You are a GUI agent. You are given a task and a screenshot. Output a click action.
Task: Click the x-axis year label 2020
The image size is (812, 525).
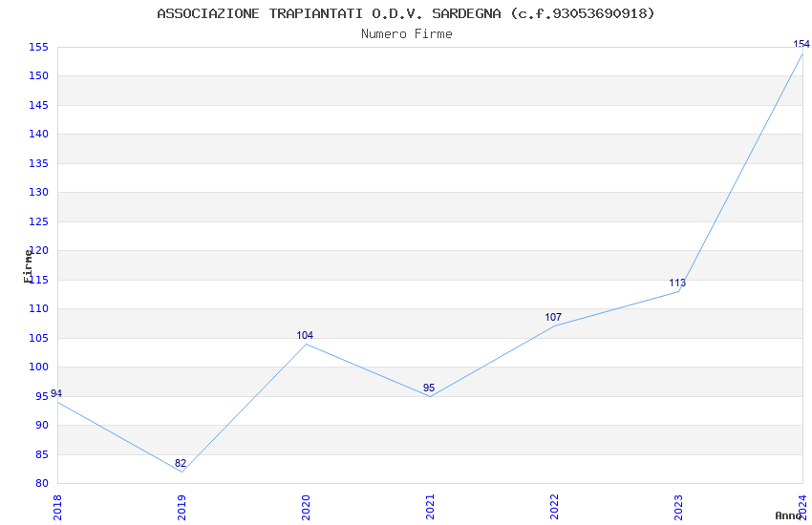click(306, 508)
